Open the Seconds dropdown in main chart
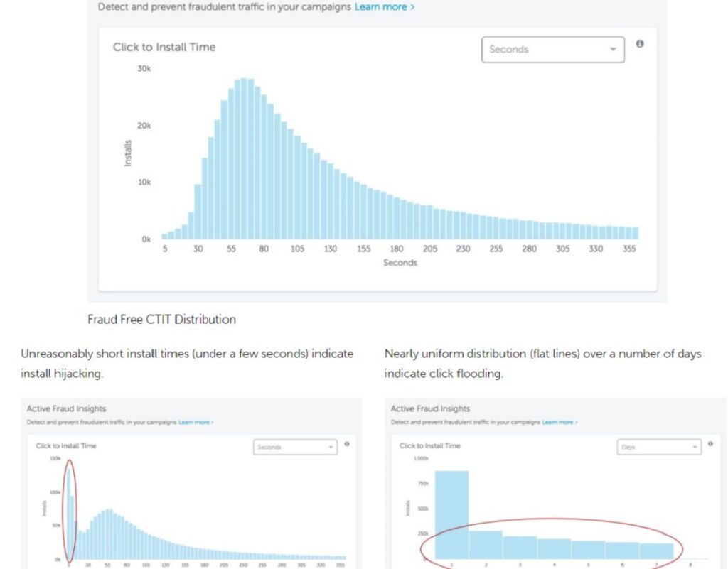This screenshot has width=728, height=569. tap(553, 50)
